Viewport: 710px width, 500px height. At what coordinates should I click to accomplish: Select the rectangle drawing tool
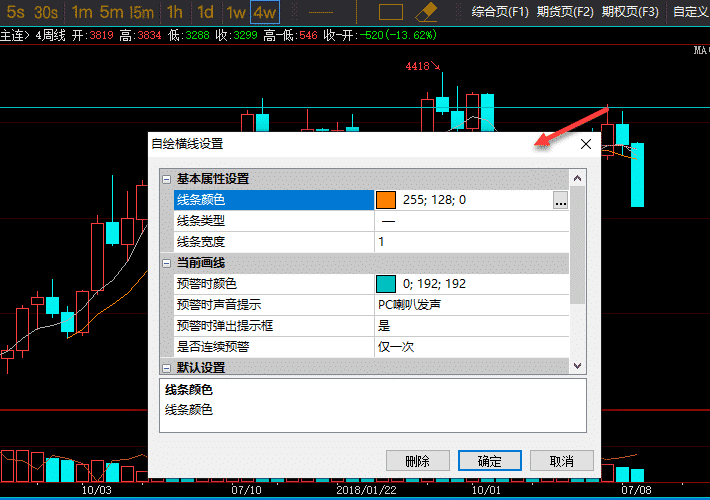coord(391,12)
